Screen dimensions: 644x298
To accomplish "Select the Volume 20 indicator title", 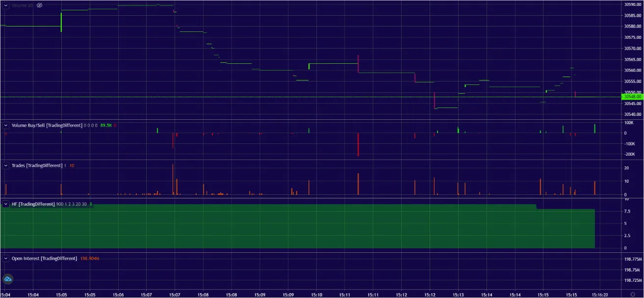I will (22, 5).
